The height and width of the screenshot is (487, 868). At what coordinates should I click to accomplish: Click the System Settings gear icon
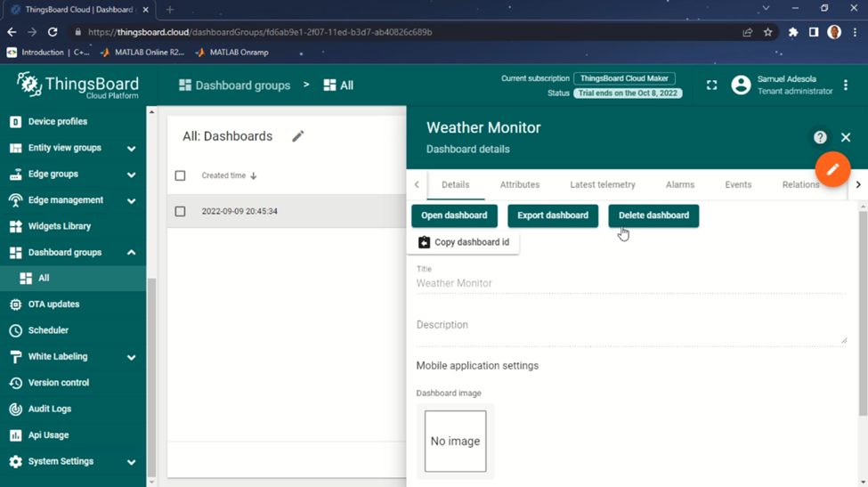point(15,461)
